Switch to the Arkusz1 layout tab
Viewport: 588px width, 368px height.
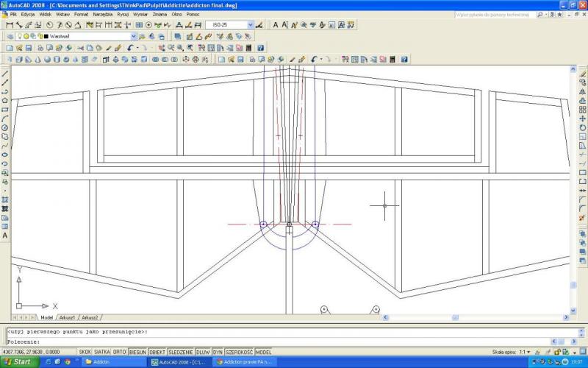[67, 317]
